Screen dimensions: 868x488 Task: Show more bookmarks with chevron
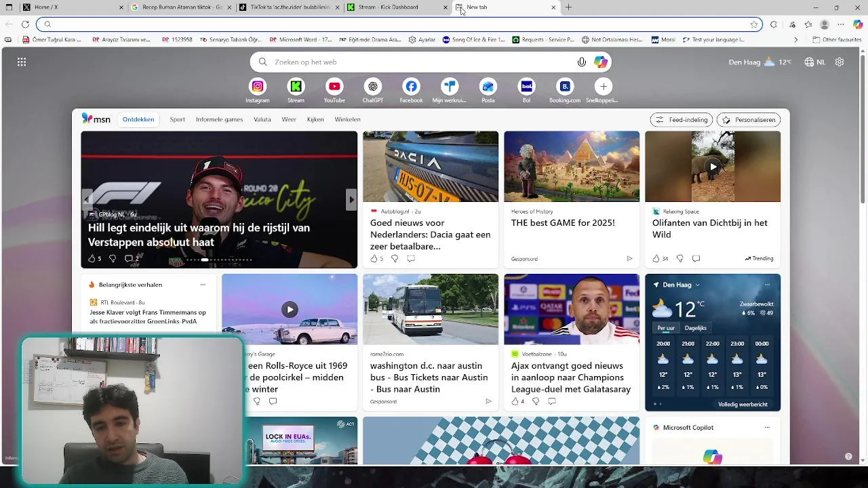(x=795, y=40)
